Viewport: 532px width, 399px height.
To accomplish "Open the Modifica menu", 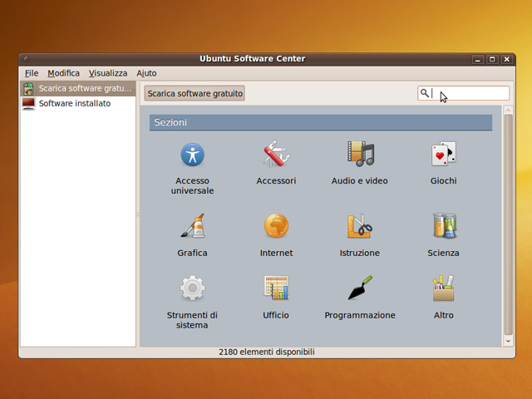I will coord(64,73).
